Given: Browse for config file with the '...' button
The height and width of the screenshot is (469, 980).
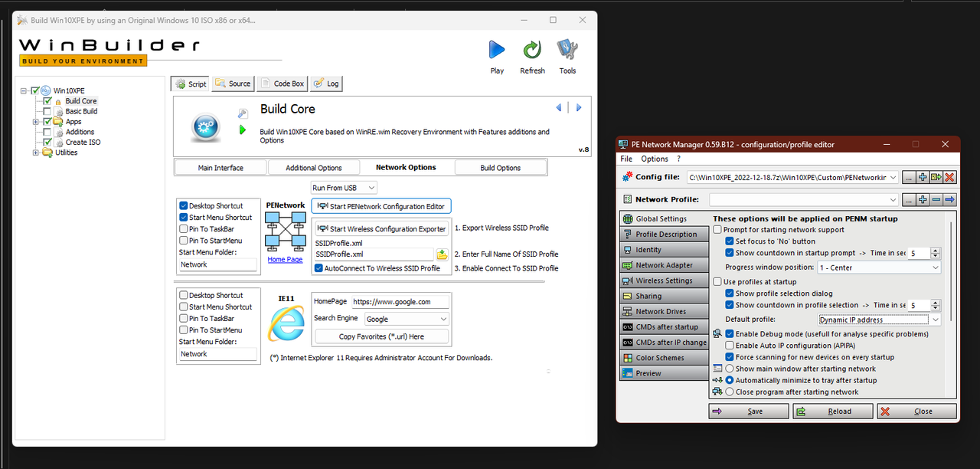Looking at the screenshot, I should click(x=908, y=177).
